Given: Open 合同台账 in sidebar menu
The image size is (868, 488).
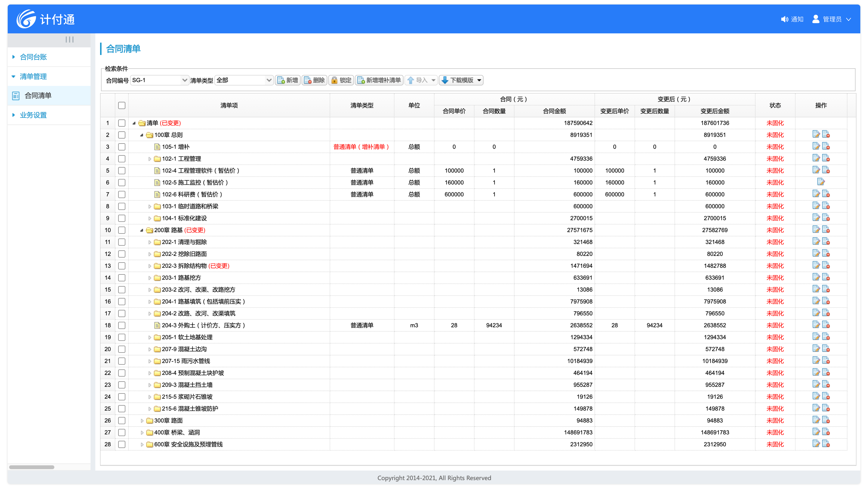Looking at the screenshot, I should [x=33, y=57].
